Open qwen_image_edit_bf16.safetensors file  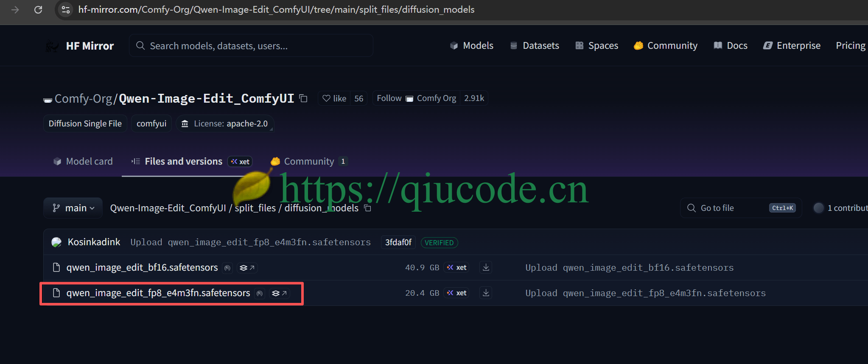[142, 268]
